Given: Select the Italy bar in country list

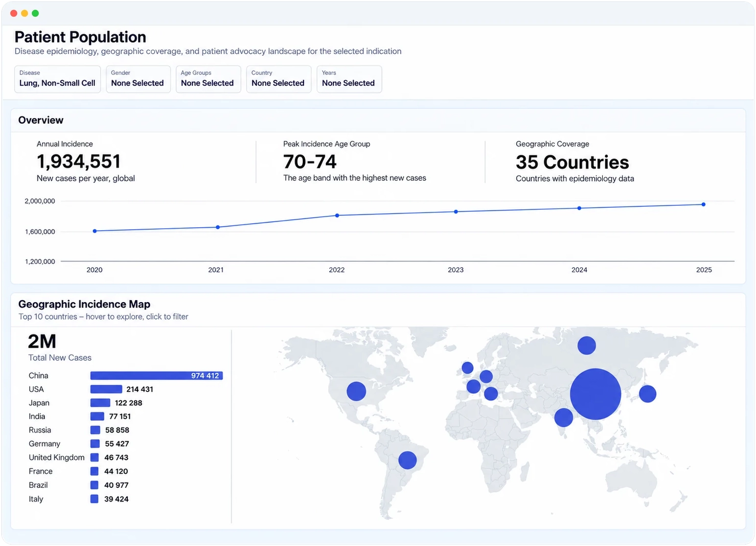Looking at the screenshot, I should click(94, 499).
